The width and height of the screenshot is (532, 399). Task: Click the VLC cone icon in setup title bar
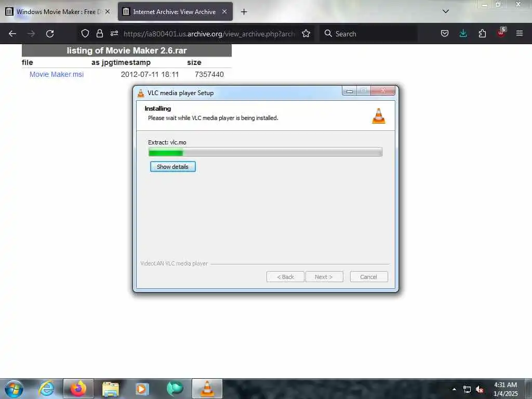(141, 92)
